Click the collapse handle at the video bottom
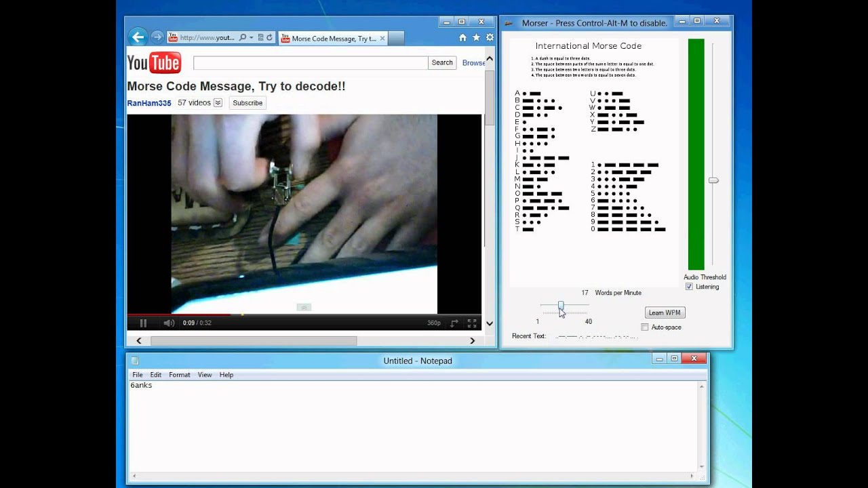 pyautogui.click(x=304, y=308)
